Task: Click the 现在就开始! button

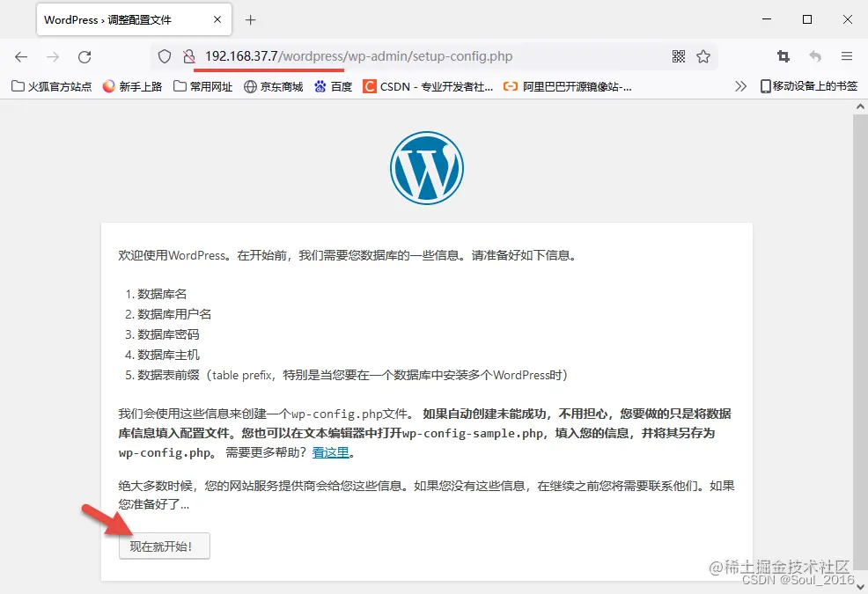Action: (165, 546)
